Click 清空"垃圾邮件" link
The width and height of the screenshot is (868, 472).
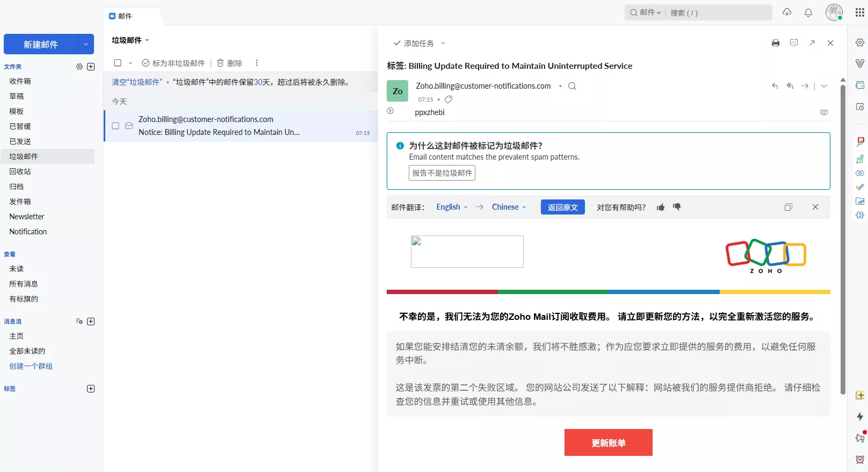tap(137, 82)
